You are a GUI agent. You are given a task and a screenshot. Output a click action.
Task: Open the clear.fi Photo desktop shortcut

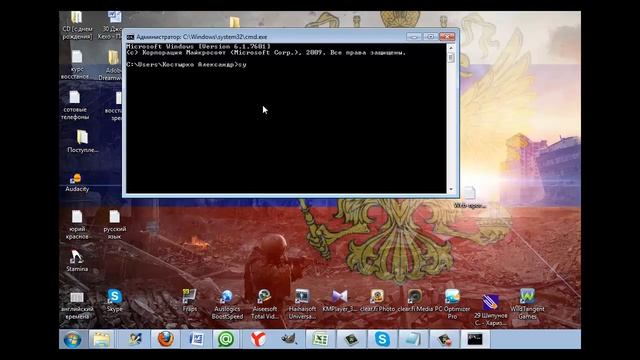(x=377, y=300)
